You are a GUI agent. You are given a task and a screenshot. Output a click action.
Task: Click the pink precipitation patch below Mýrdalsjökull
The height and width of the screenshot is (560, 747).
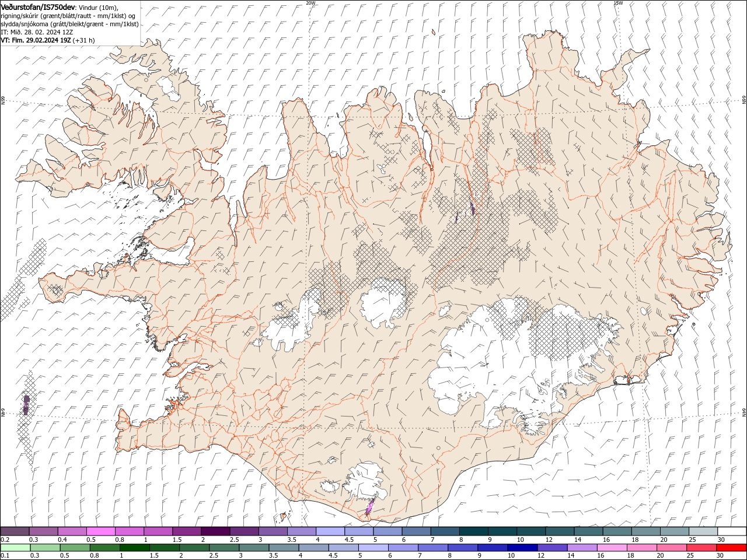[370, 506]
